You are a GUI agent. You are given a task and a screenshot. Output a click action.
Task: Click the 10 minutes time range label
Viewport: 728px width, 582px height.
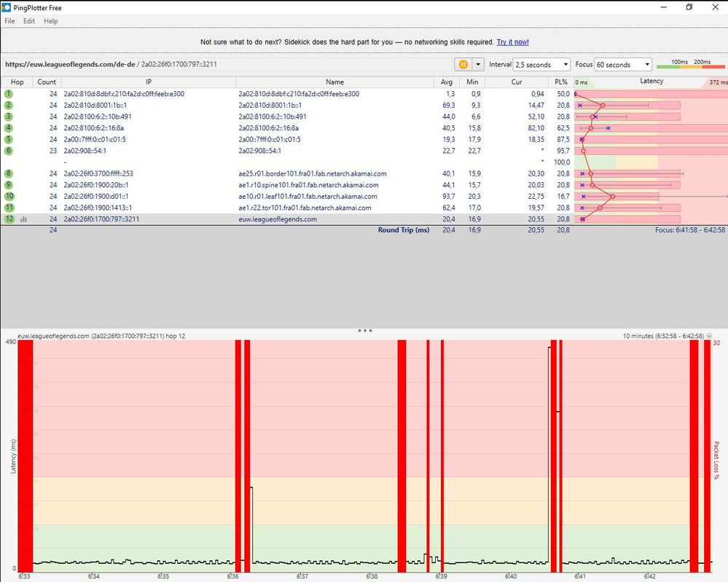point(663,336)
